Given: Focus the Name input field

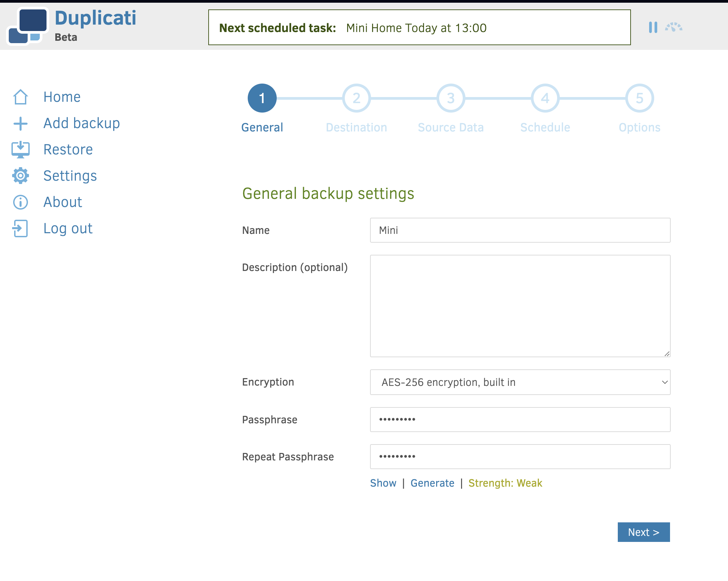Looking at the screenshot, I should [520, 230].
